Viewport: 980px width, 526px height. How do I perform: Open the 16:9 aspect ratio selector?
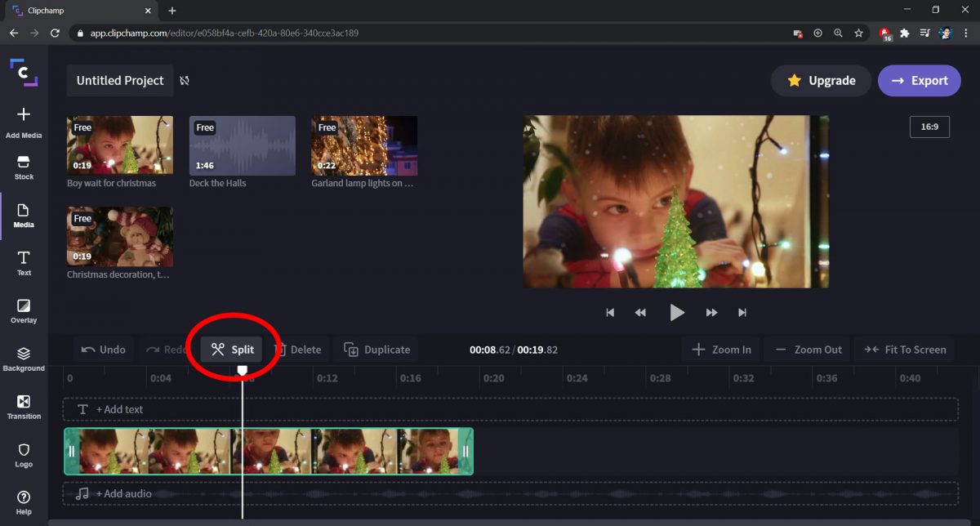click(x=929, y=127)
